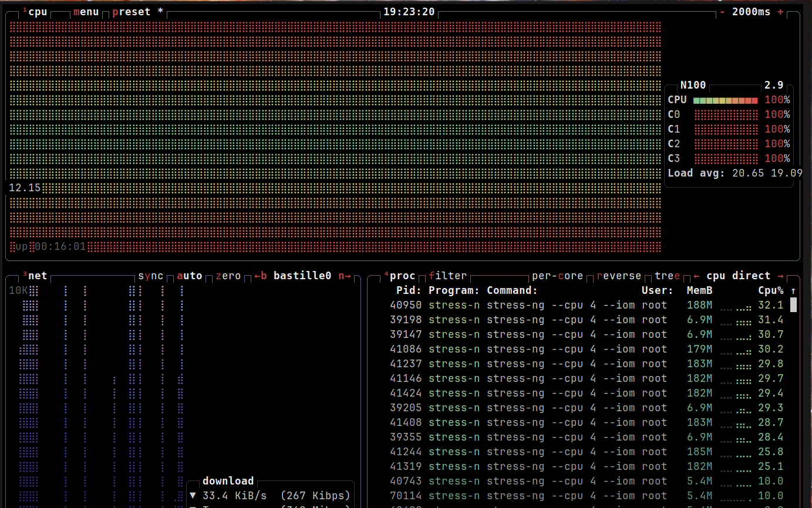812x508 pixels.
Task: Switch to previous network interface arrow
Action: tap(260, 276)
